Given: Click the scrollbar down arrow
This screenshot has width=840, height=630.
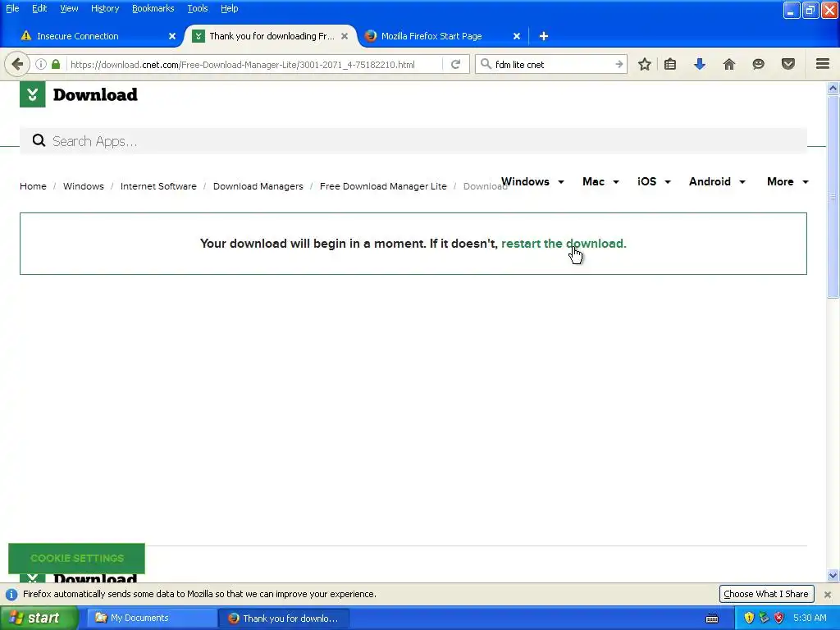Looking at the screenshot, I should [833, 576].
